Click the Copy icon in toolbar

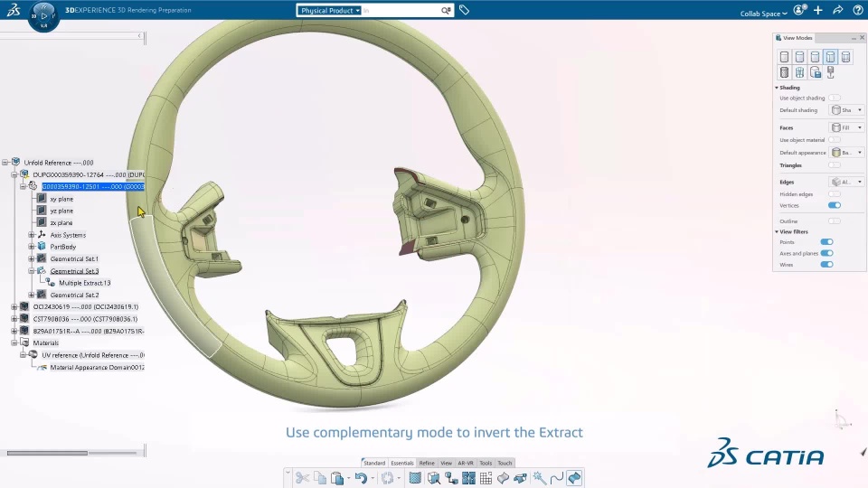coord(320,477)
